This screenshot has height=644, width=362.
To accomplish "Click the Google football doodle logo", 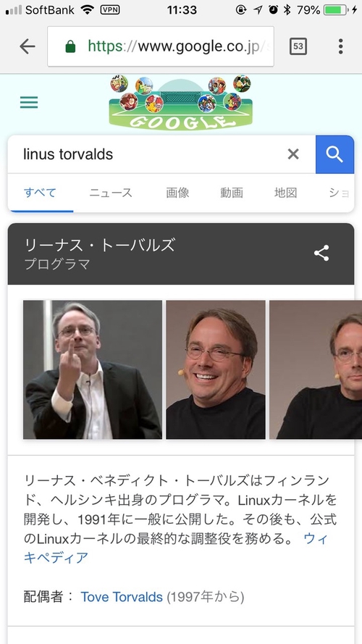I will 180,103.
